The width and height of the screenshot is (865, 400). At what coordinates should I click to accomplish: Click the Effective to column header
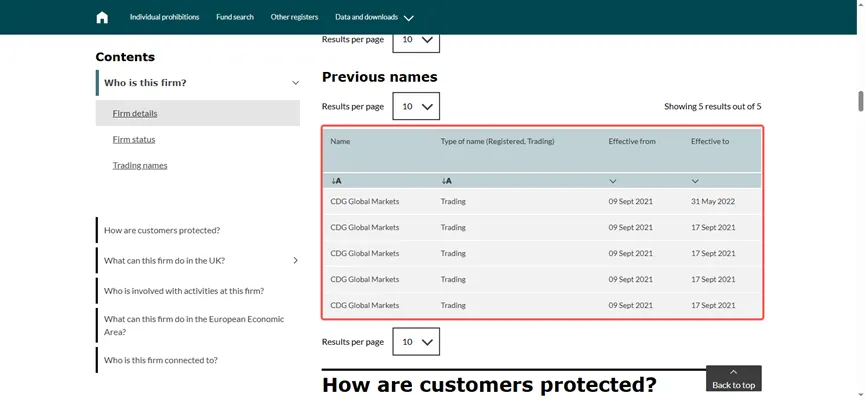[710, 141]
